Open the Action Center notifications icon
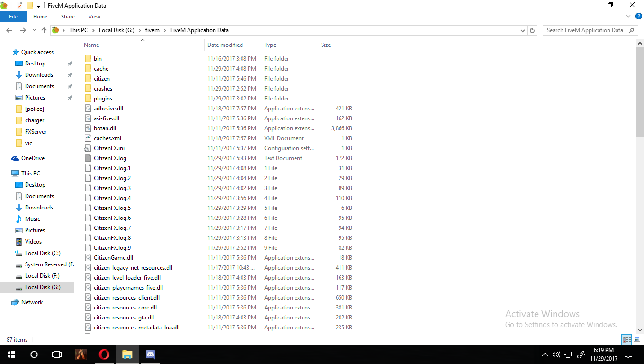The height and width of the screenshot is (364, 644). 628,354
